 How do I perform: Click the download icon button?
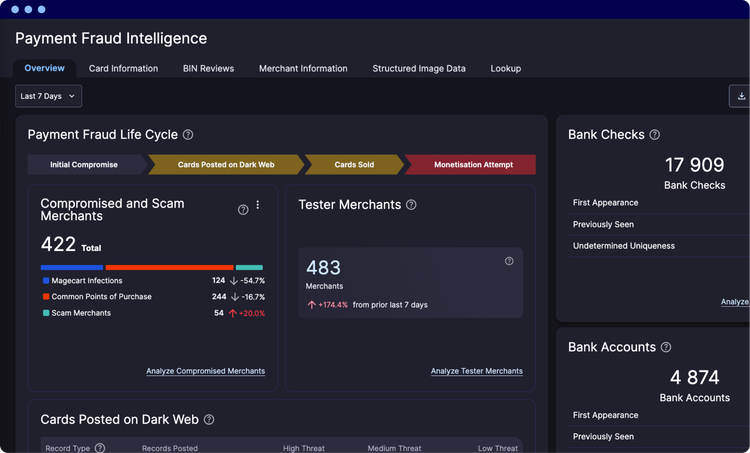pyautogui.click(x=740, y=96)
